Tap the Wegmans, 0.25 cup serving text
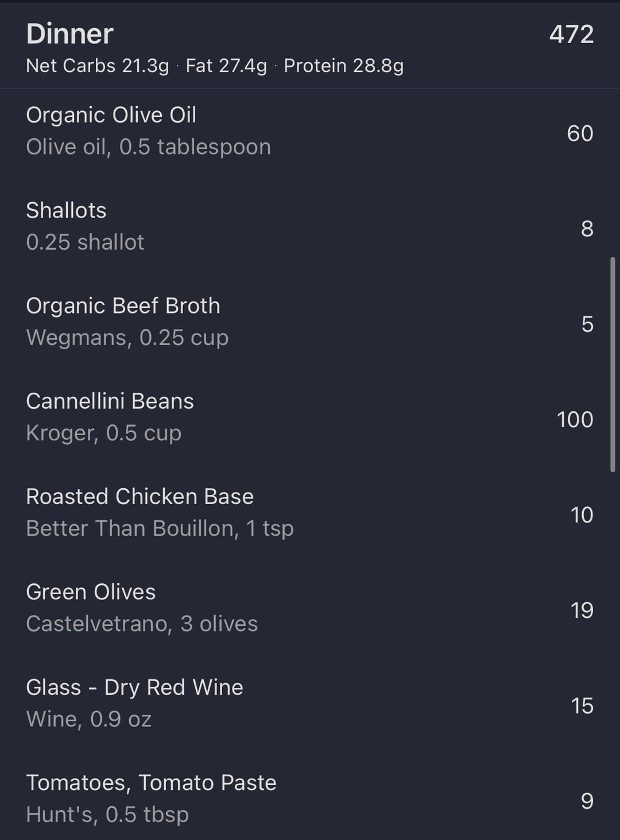This screenshot has width=620, height=840. coord(127,338)
